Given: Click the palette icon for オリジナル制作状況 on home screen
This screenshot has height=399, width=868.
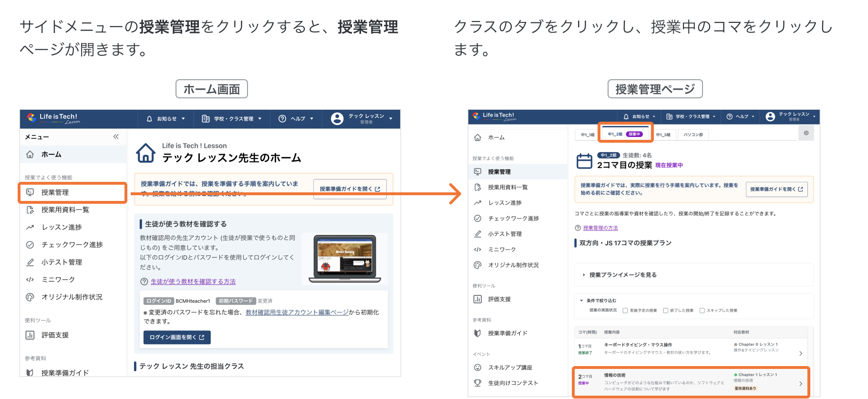Looking at the screenshot, I should pos(30,297).
